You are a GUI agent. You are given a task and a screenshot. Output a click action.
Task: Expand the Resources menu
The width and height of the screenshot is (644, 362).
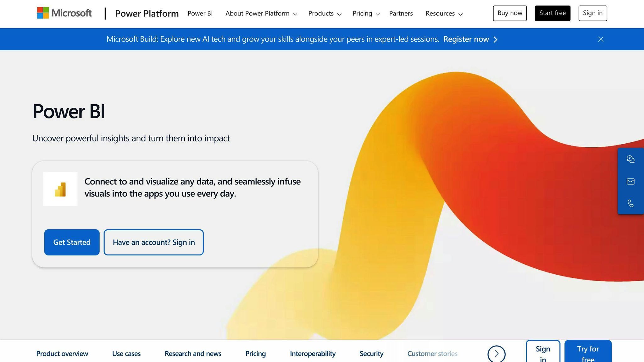tap(444, 14)
